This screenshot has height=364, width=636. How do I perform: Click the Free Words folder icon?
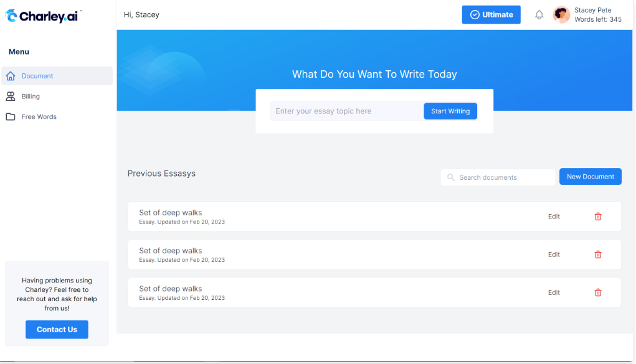pos(11,116)
